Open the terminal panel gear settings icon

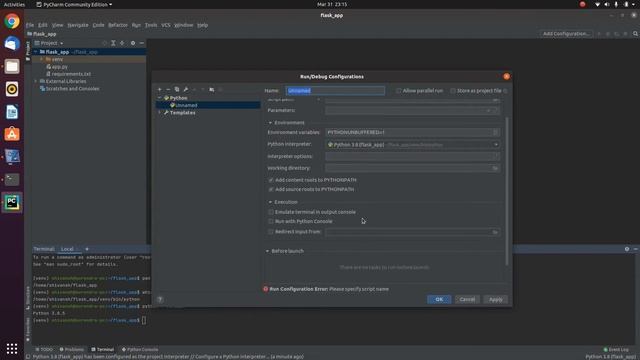[x=627, y=249]
